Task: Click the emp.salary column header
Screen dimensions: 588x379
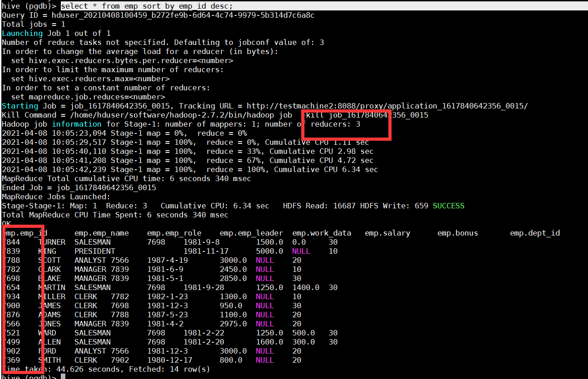Action: [x=387, y=233]
